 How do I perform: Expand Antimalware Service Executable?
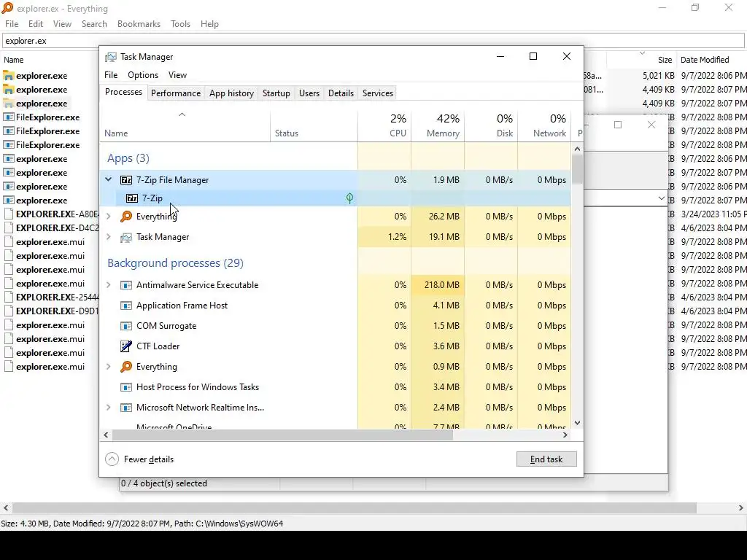(108, 285)
